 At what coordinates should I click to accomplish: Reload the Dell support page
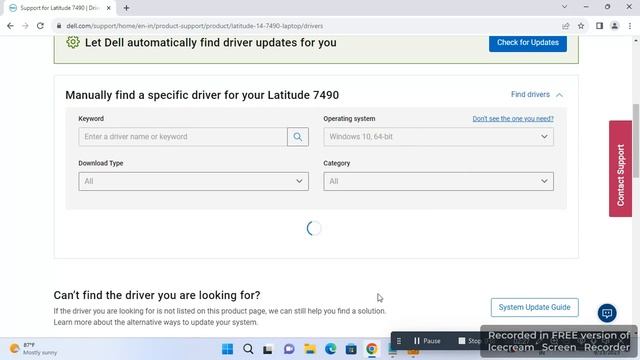point(40,26)
